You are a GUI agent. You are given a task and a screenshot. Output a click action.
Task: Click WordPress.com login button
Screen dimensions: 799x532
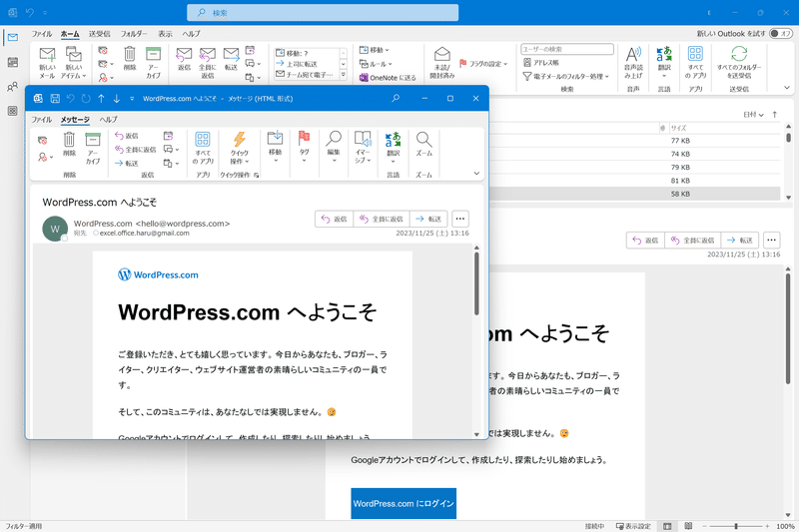[x=403, y=503]
